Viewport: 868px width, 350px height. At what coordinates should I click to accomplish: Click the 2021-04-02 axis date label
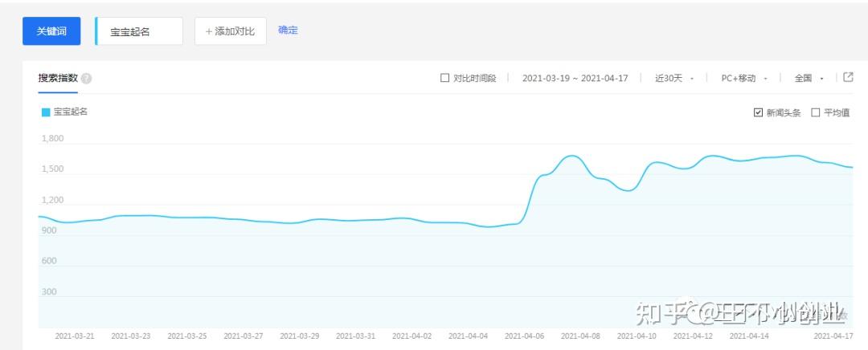click(411, 336)
